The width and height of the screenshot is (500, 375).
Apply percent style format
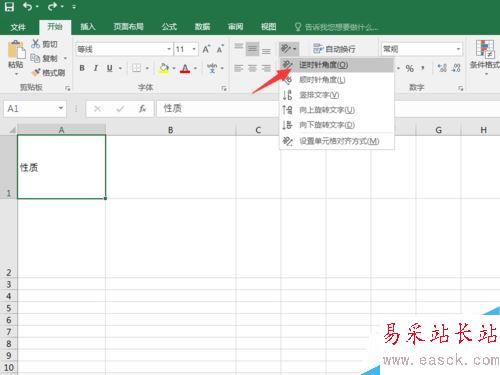pyautogui.click(x=410, y=68)
